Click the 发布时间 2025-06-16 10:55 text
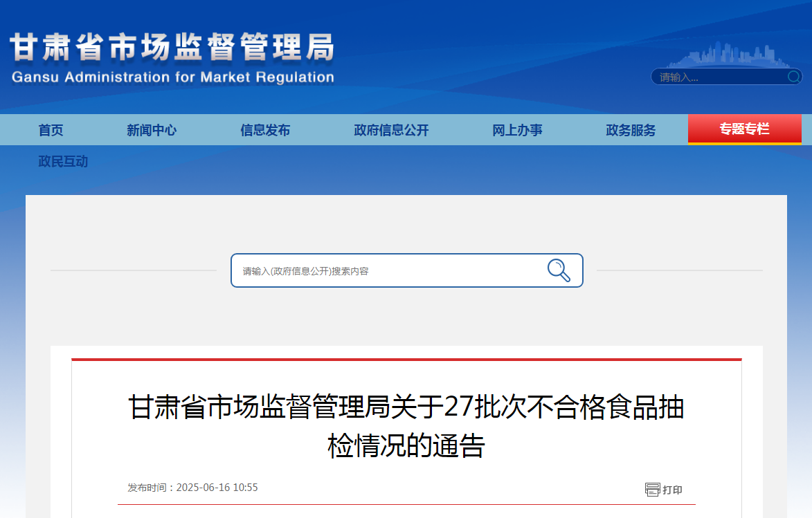The width and height of the screenshot is (812, 518). click(x=192, y=488)
